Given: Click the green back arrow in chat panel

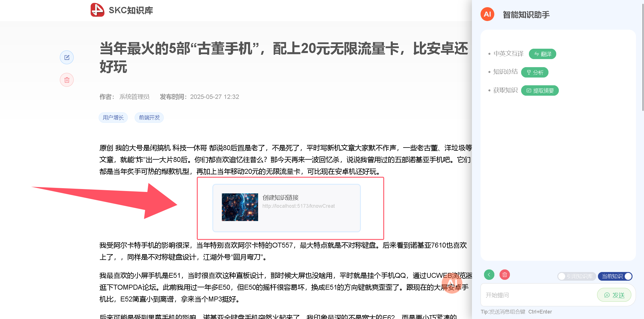Looking at the screenshot, I should pos(489,275).
